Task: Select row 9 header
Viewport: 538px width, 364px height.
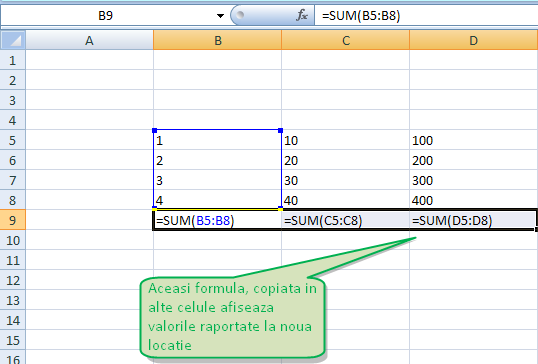Action: tap(13, 220)
